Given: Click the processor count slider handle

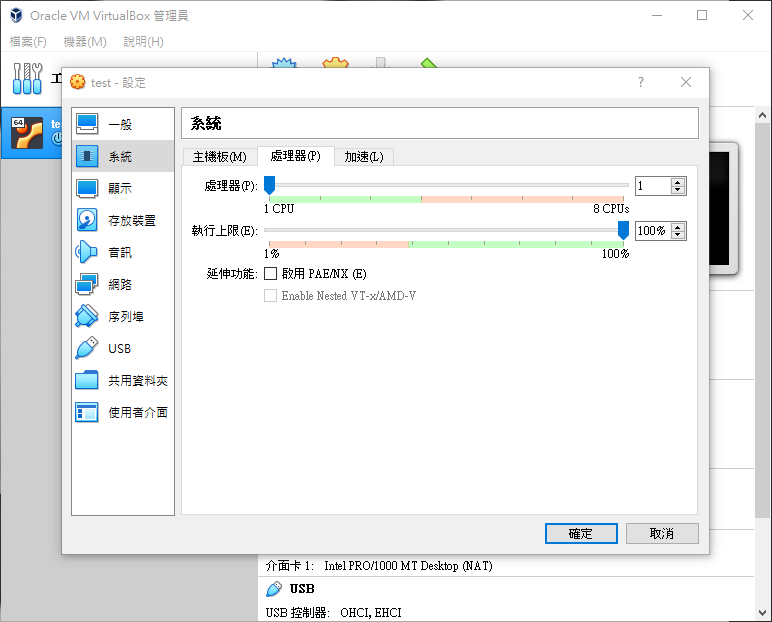Looking at the screenshot, I should (269, 185).
